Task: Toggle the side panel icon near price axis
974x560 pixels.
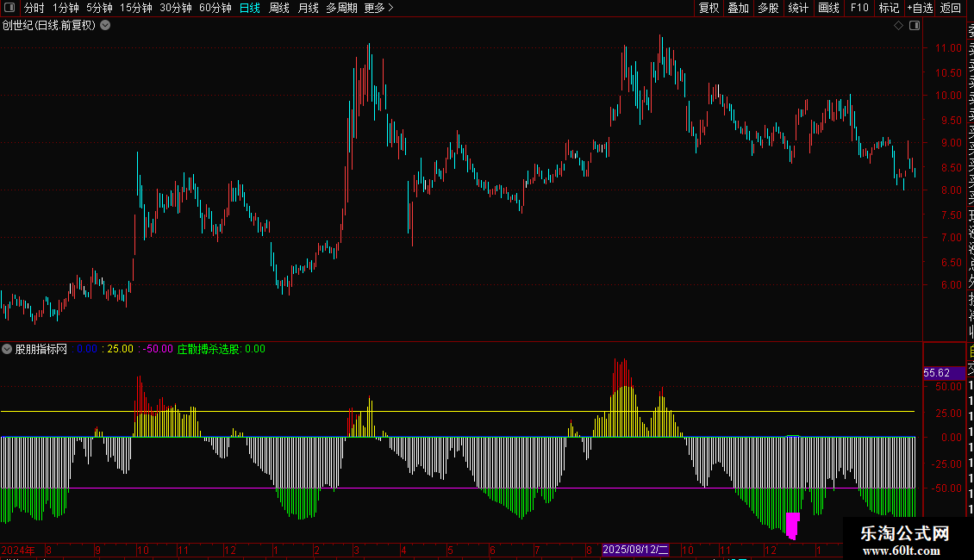Action: pyautogui.click(x=915, y=26)
